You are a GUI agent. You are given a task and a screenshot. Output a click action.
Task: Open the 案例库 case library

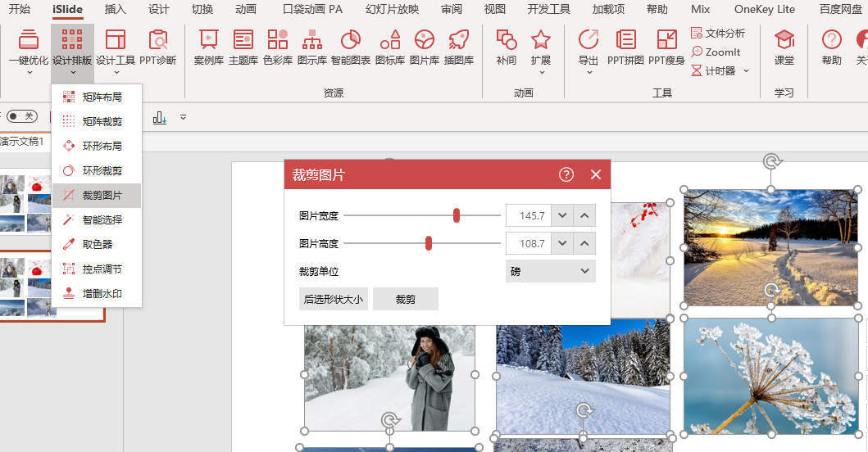(x=209, y=47)
